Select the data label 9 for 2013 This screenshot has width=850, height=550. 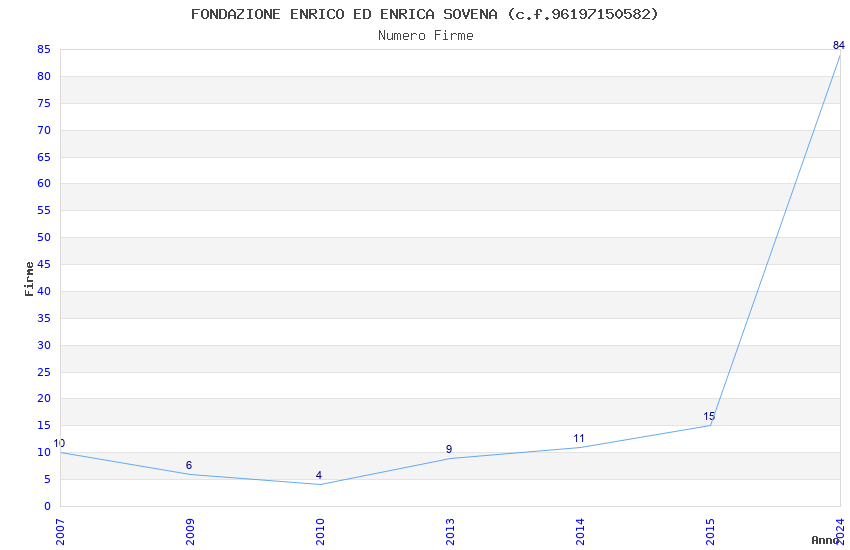(x=449, y=449)
